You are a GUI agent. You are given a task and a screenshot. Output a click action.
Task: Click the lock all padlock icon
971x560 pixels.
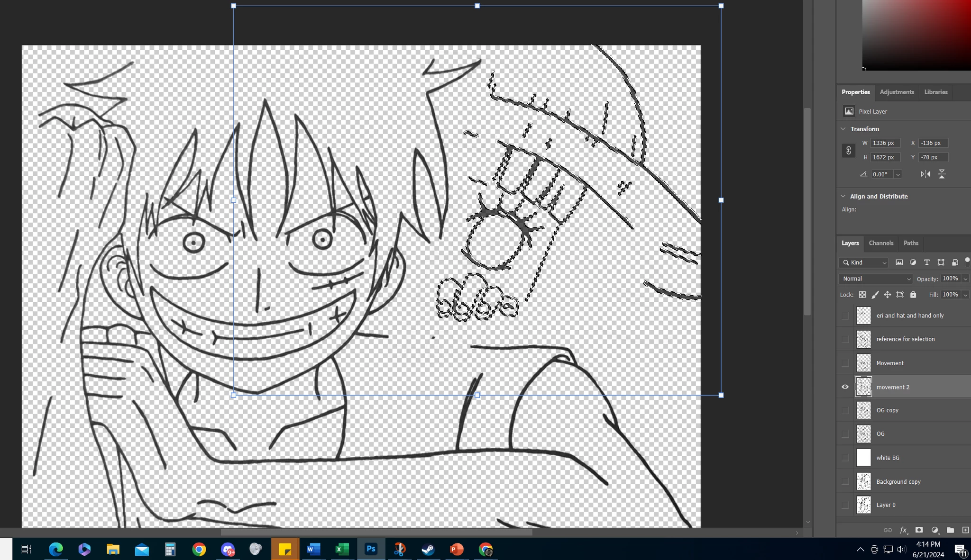point(913,295)
